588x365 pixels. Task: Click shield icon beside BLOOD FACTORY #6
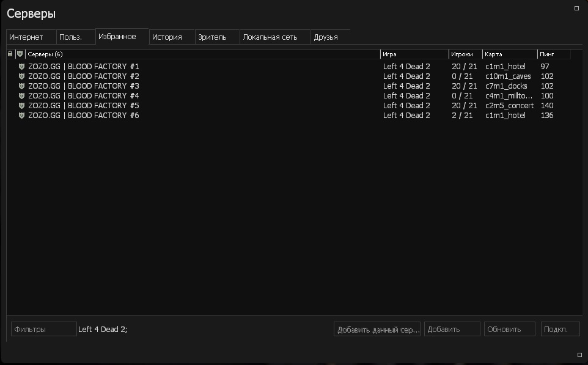[21, 116]
